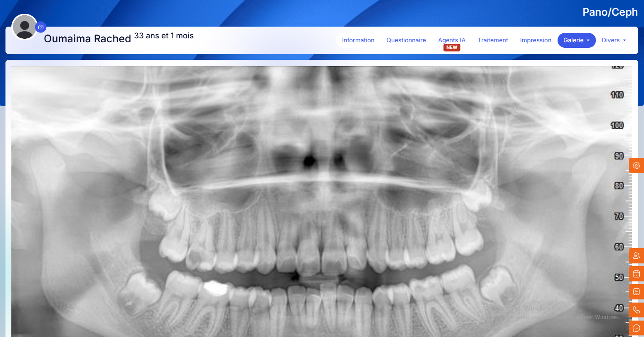Viewport: 644px width, 337px height.
Task: Open the orange patients (users) shortcut
Action: 636,256
